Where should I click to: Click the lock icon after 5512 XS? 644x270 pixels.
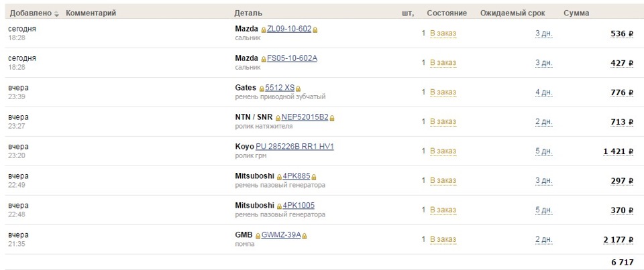(299, 88)
